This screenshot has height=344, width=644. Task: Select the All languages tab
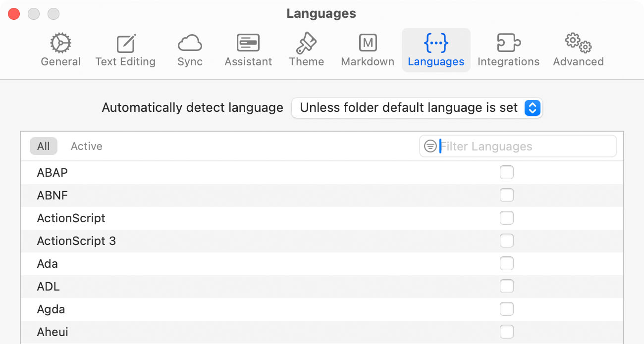coord(43,146)
